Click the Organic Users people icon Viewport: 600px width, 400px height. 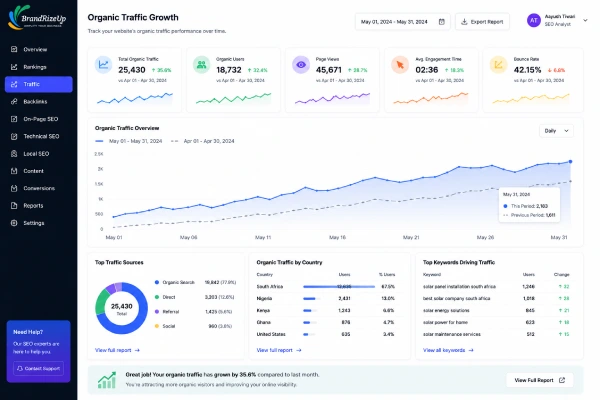[202, 64]
